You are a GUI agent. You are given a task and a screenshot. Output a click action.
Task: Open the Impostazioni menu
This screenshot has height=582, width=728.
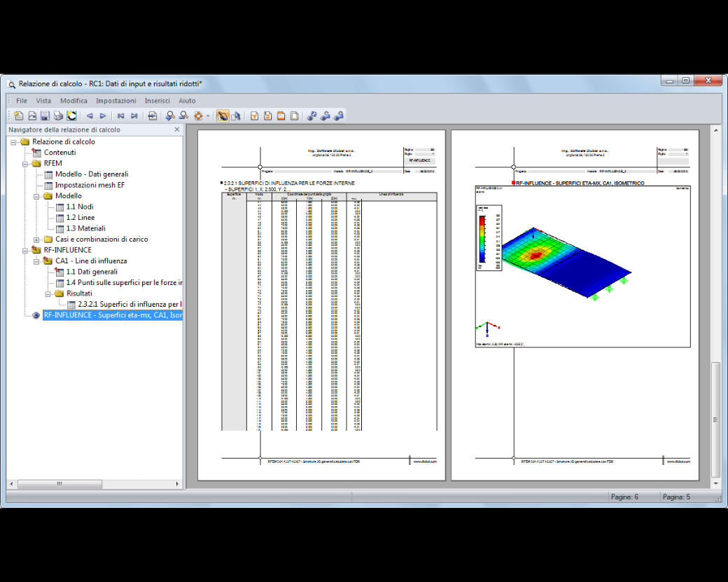click(116, 100)
